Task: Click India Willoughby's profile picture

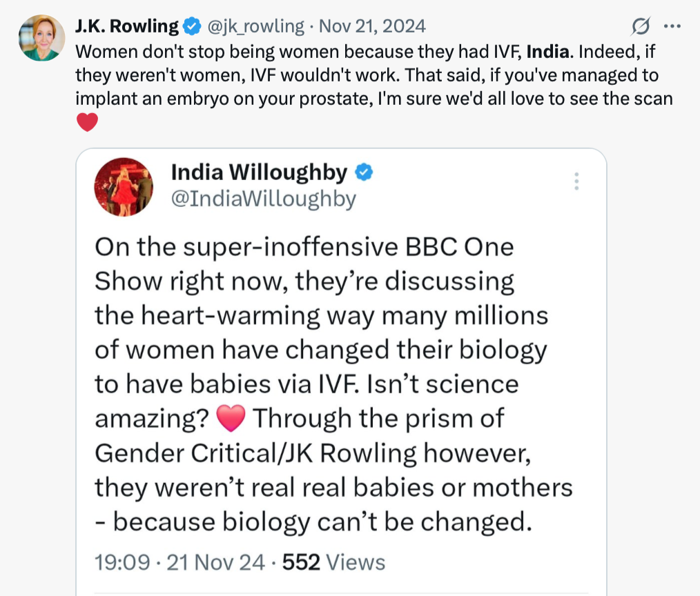Action: click(123, 187)
